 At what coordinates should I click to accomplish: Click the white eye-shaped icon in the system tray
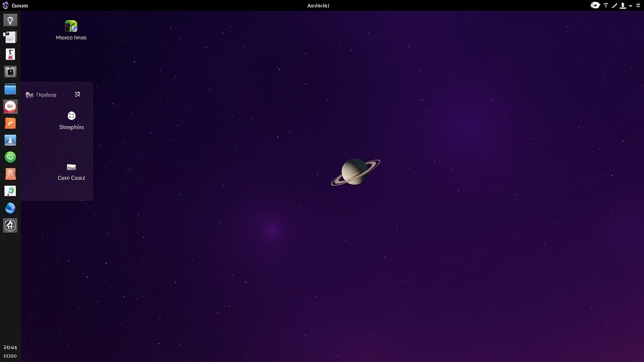(x=595, y=6)
